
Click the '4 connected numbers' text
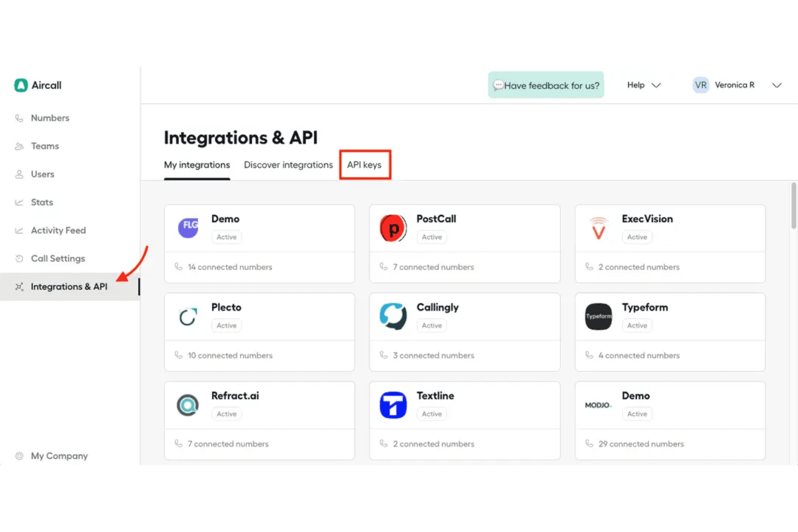pos(639,355)
